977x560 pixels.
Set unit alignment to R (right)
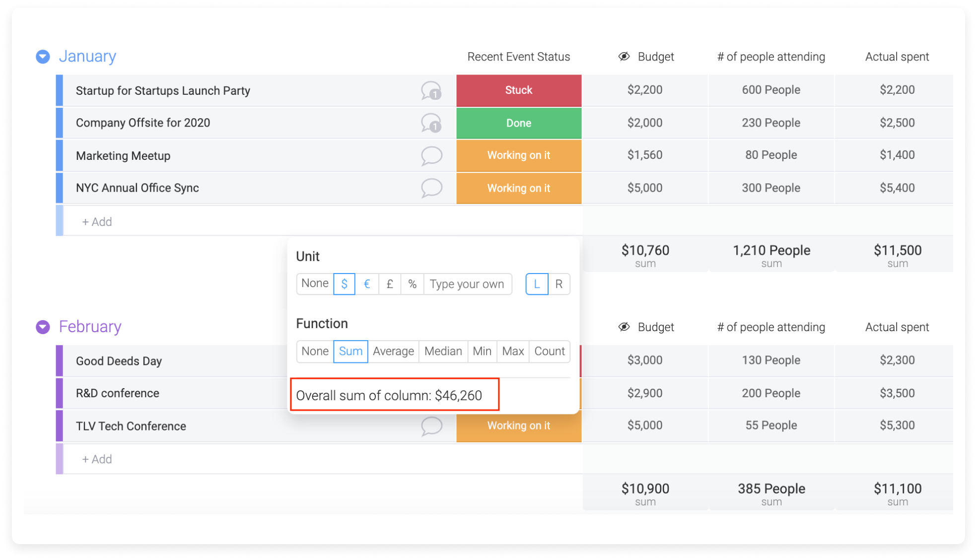(x=559, y=284)
